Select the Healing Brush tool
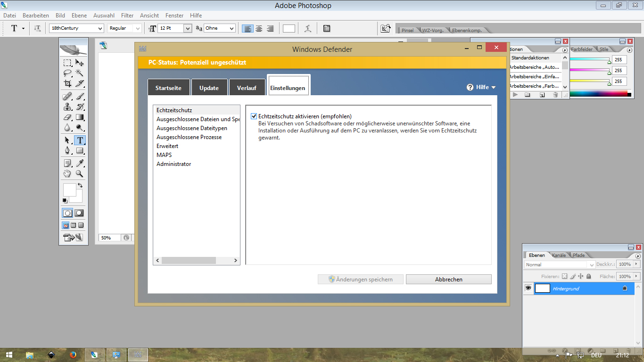 click(x=67, y=97)
